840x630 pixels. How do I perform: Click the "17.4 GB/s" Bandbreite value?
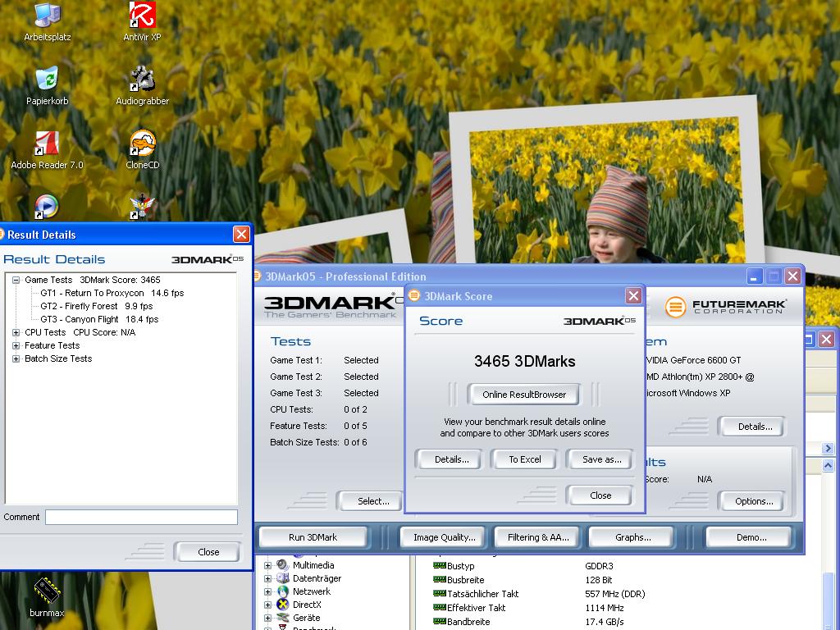[605, 622]
